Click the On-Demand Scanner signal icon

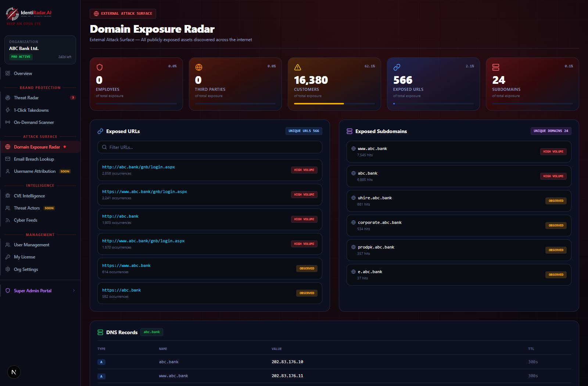[x=8, y=122]
